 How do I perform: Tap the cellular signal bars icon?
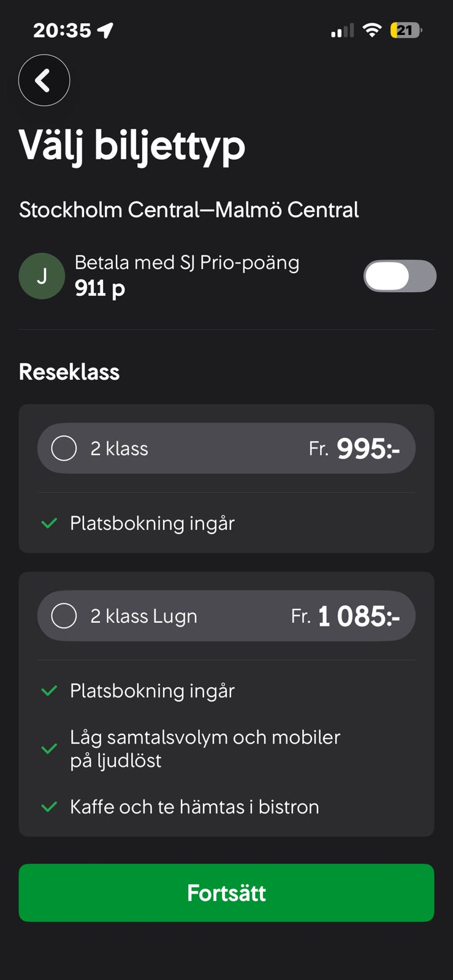point(342,31)
